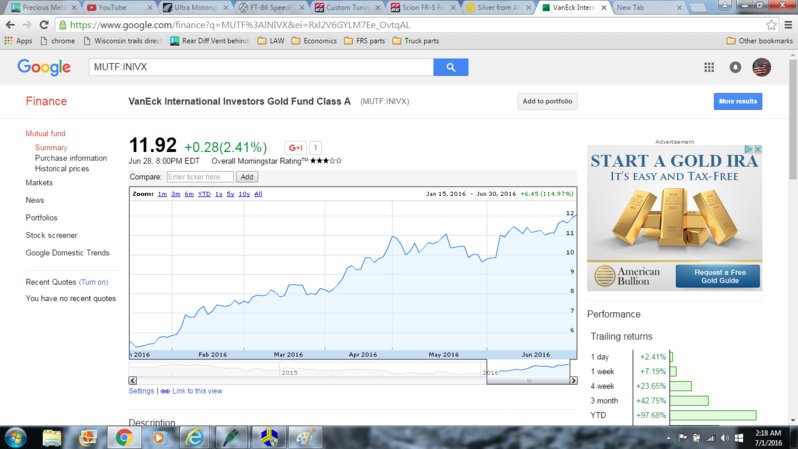Open the Stock screener link

tap(51, 235)
